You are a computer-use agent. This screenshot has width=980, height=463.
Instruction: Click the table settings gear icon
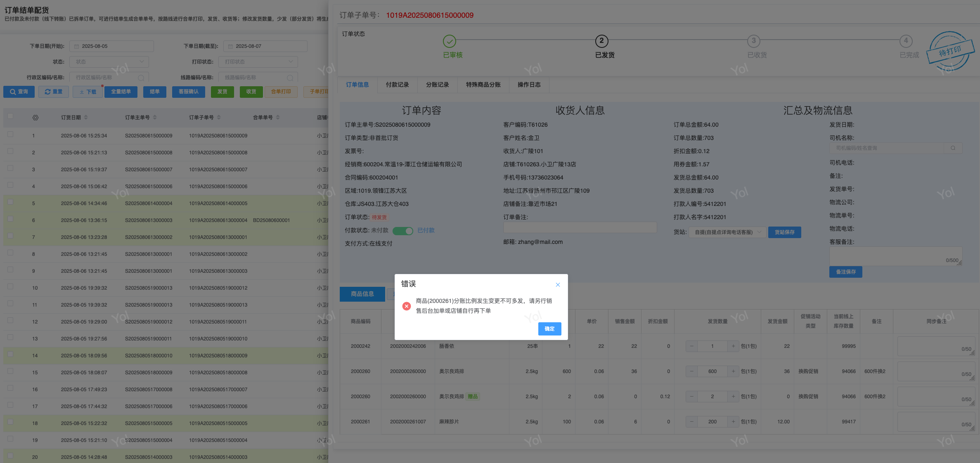pos(36,118)
